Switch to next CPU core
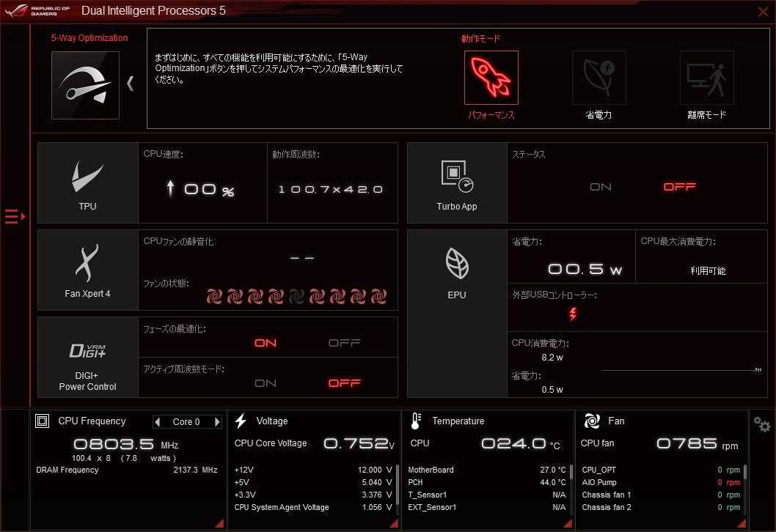This screenshot has width=776, height=532. coord(217,422)
